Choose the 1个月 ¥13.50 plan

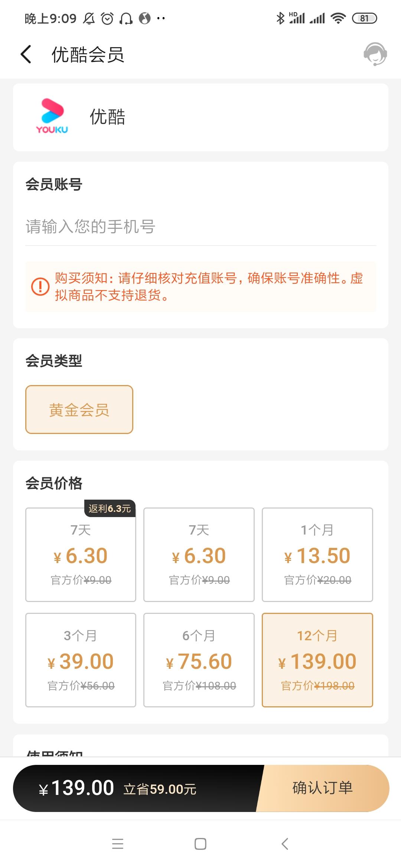317,555
